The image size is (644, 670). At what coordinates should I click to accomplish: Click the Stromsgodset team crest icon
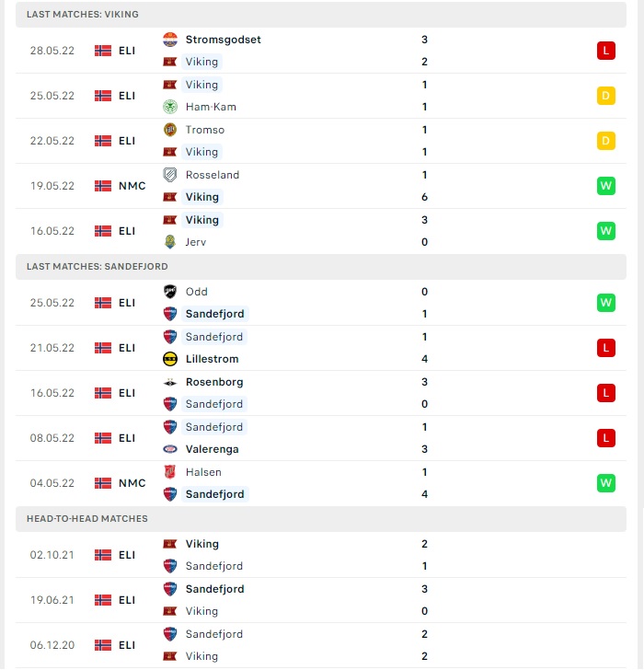pyautogui.click(x=170, y=40)
